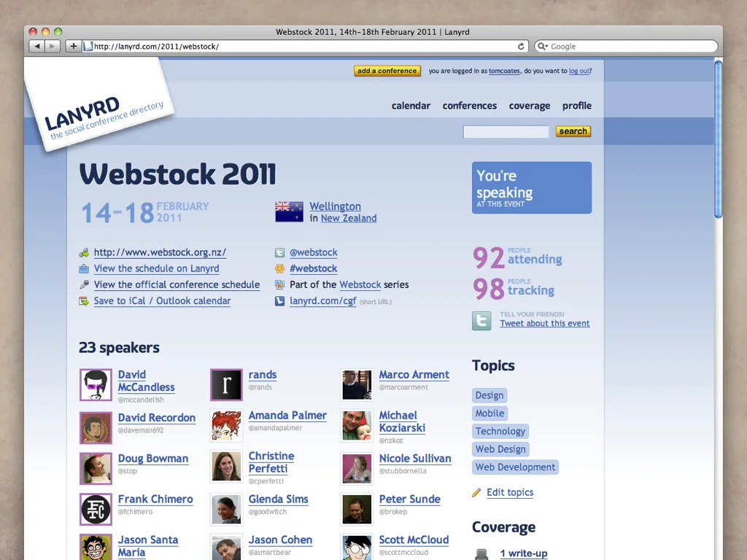Click the schedule icon next to View the schedule on Lanyrd
The height and width of the screenshot is (560, 747).
[84, 268]
